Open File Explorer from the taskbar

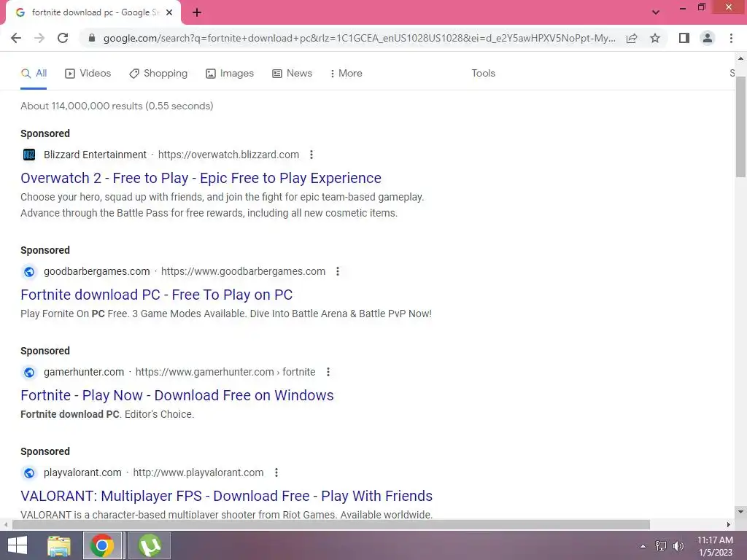59,545
